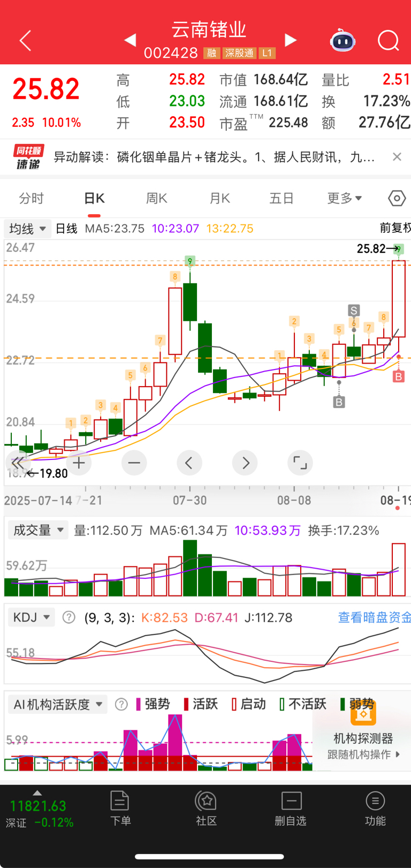
Task: Tap the green 9 sequence marker at the peak
Action: pyautogui.click(x=189, y=261)
